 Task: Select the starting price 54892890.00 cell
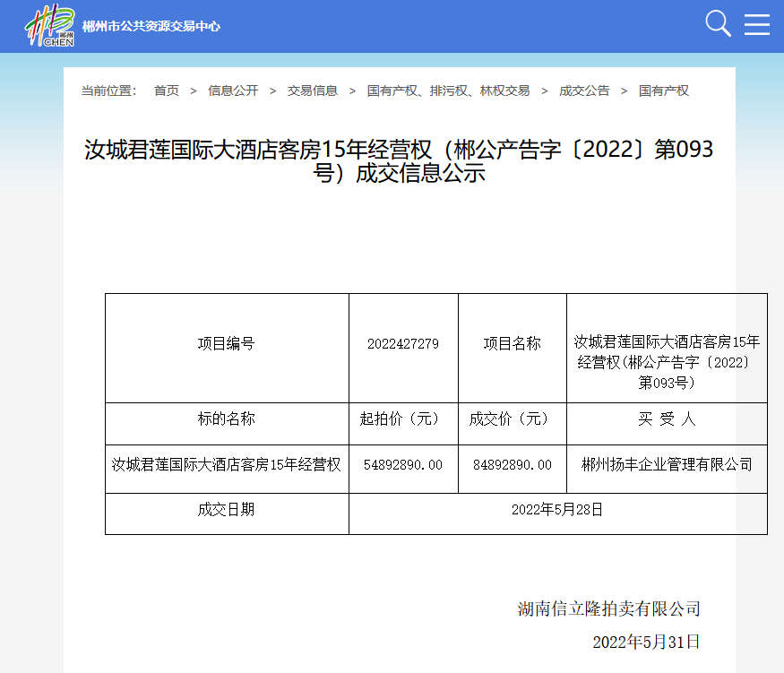403,465
